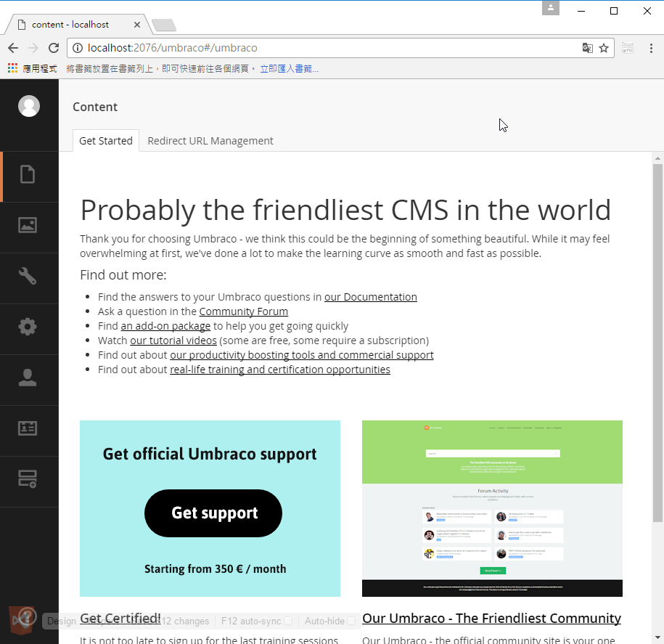
Task: Click the Chrome profile person button
Action: [551, 8]
